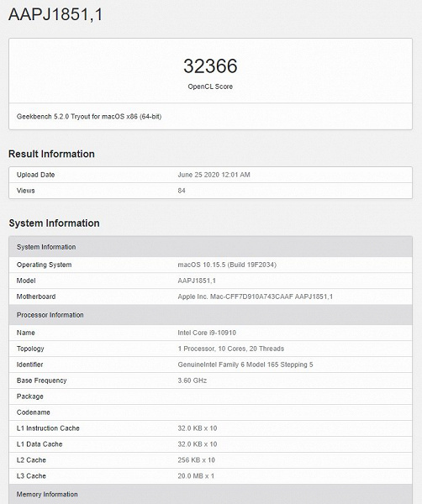Click the Result Information heading
This screenshot has height=504, width=422.
pyautogui.click(x=51, y=154)
